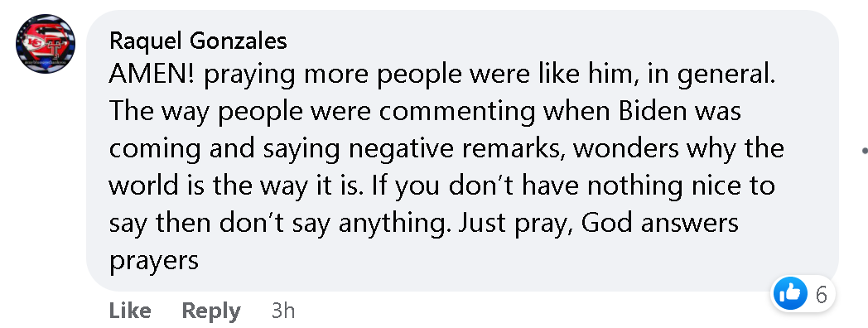868x328 pixels.
Task: Click the word AMEN! in comment
Action: 152,75
